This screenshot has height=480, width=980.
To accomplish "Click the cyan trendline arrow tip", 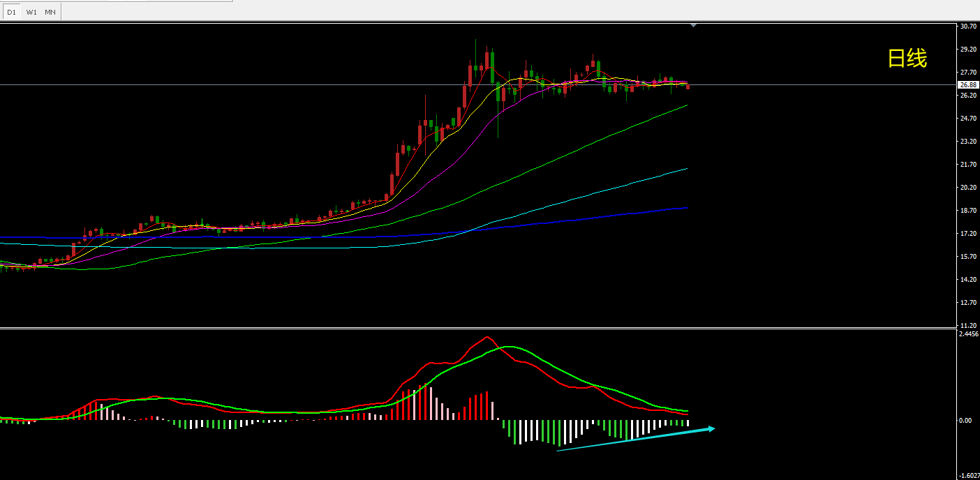I will (x=711, y=428).
